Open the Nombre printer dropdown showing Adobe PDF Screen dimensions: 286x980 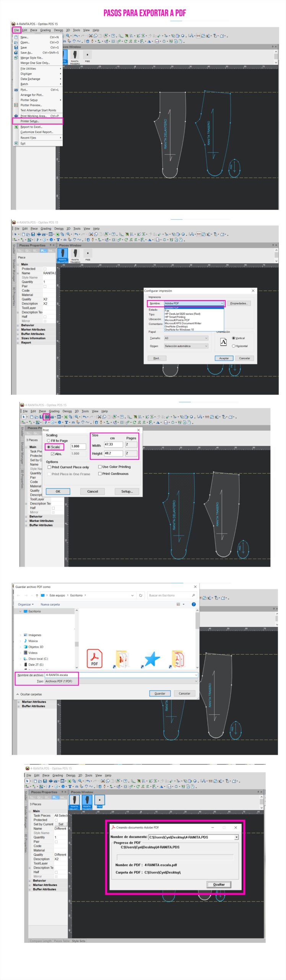[x=194, y=303]
